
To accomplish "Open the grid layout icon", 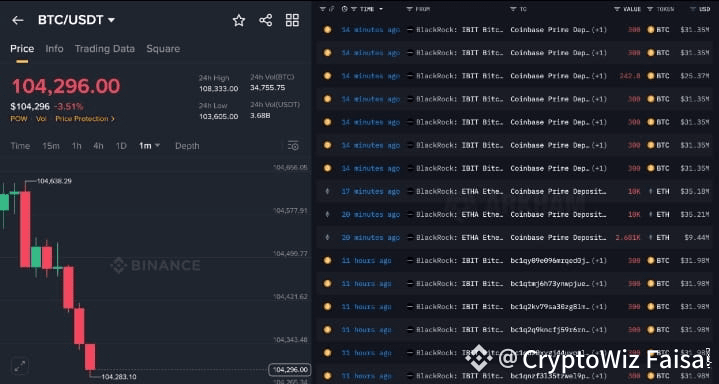I will 292,20.
